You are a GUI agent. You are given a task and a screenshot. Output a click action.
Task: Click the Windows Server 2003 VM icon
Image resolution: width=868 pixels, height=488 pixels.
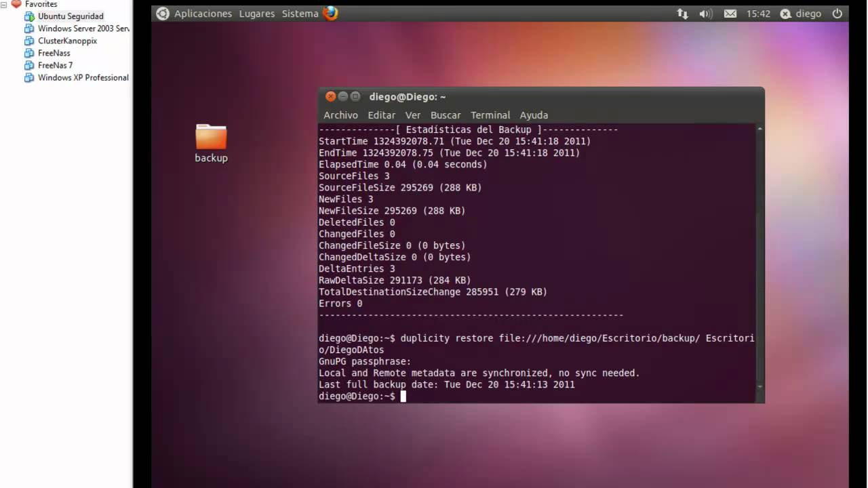[29, 28]
